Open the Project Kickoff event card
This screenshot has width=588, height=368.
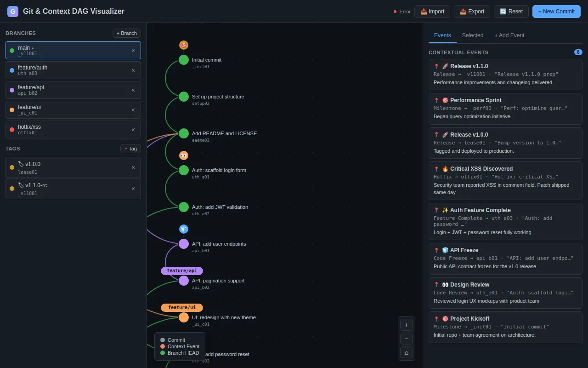tap(505, 327)
